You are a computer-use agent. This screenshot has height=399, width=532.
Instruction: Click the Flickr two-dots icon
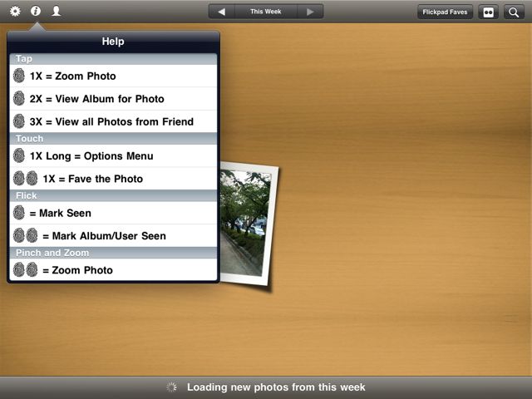point(488,12)
